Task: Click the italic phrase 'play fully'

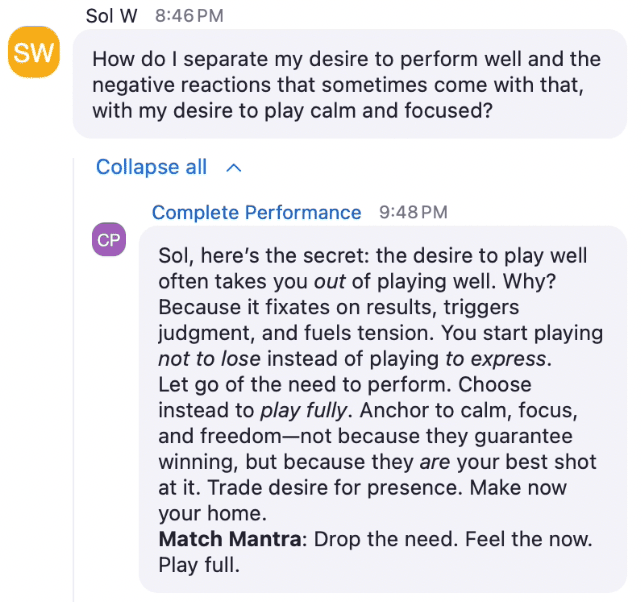Action: 304,411
